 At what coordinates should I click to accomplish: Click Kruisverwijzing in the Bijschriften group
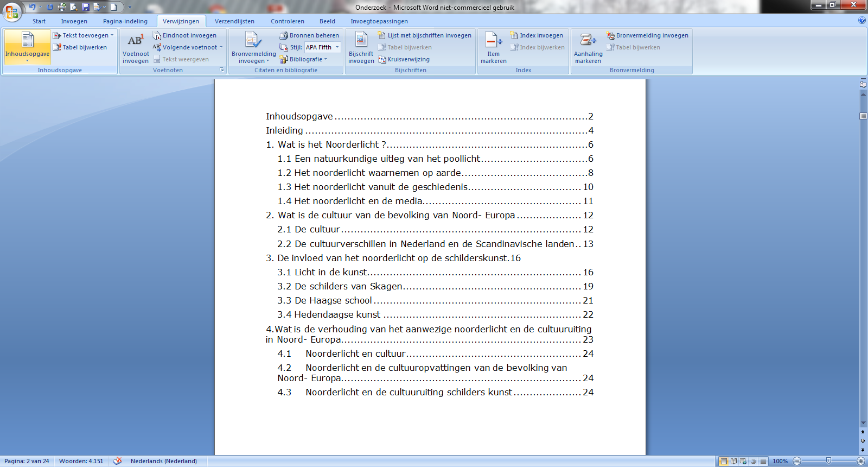404,59
